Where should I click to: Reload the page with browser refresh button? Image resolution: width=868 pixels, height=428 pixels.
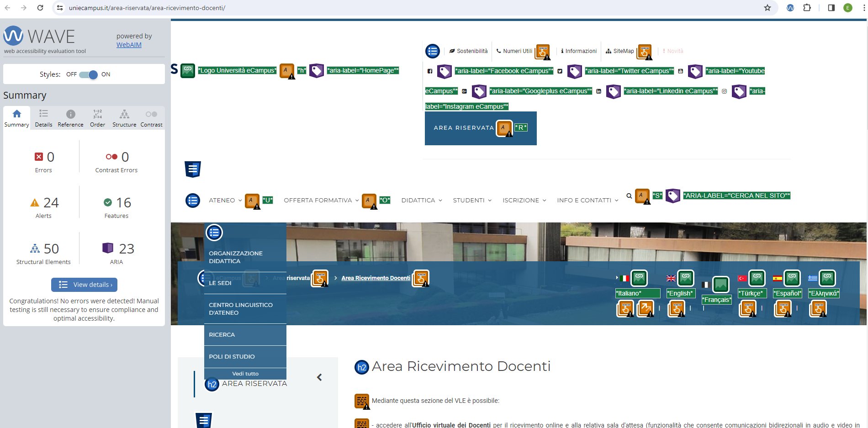tap(40, 8)
